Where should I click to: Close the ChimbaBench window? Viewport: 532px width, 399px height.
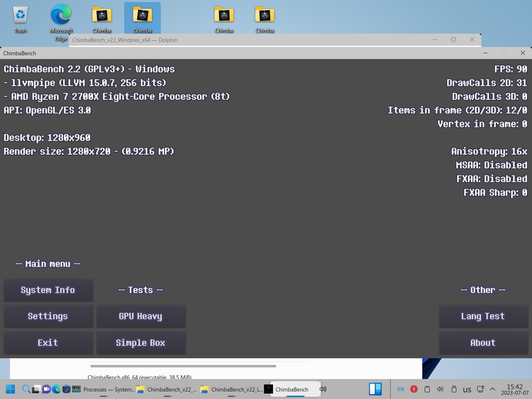click(523, 53)
